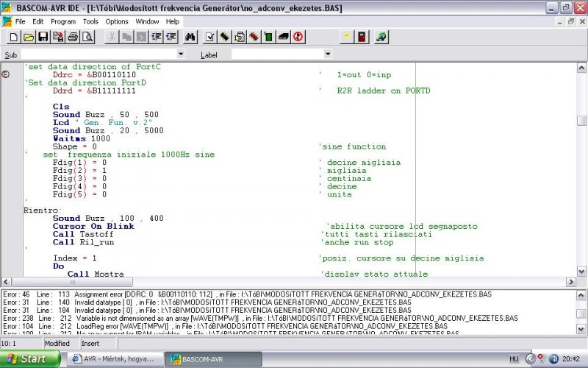Open Find with the binoculars icon

tap(190, 37)
